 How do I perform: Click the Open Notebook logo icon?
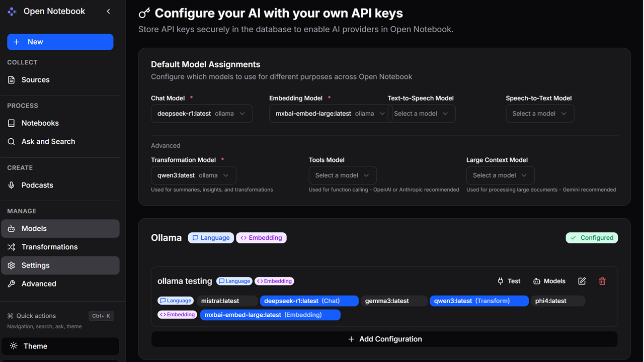point(12,11)
